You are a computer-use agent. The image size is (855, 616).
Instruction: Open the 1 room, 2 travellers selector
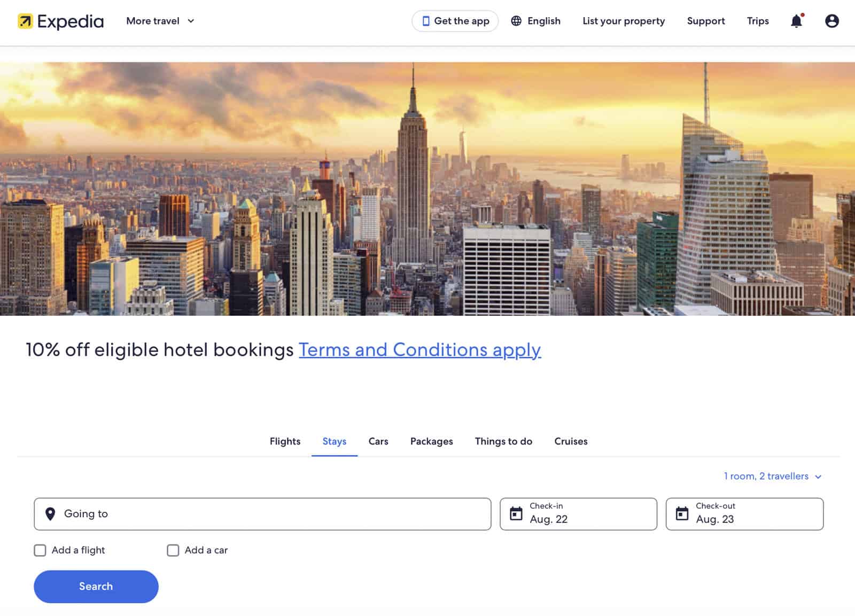[766, 476]
